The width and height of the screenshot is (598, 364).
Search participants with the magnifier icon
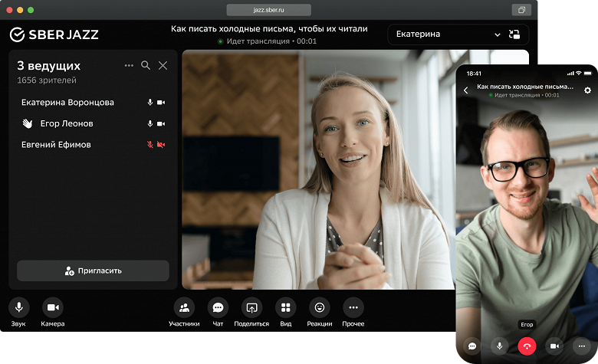tap(146, 66)
